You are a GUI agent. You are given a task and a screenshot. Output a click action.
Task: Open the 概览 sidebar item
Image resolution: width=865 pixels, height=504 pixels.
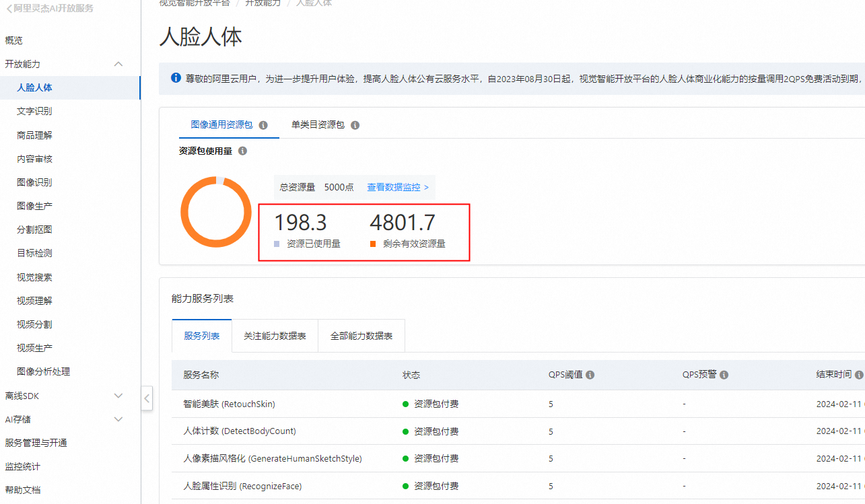(13, 40)
